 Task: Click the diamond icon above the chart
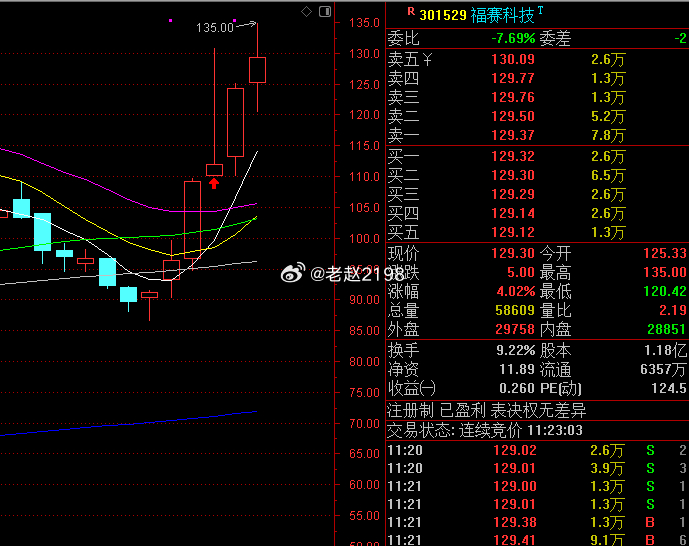pyautogui.click(x=306, y=11)
